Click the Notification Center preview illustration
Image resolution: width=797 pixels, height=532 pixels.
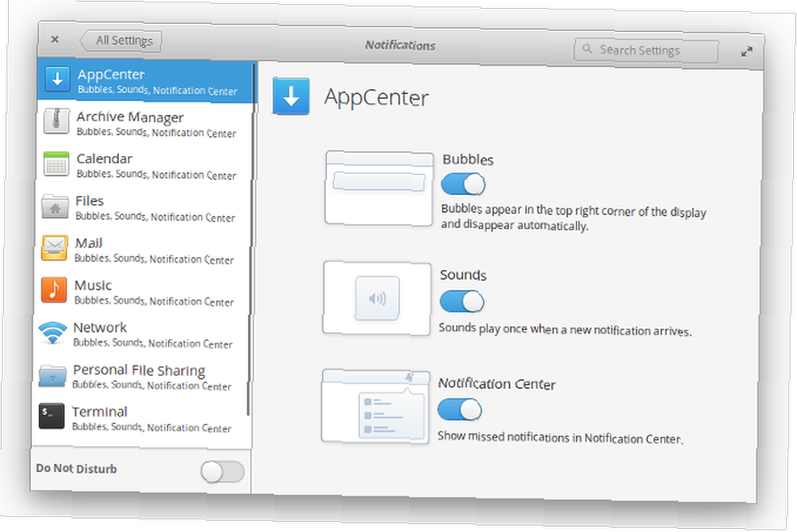pos(375,406)
